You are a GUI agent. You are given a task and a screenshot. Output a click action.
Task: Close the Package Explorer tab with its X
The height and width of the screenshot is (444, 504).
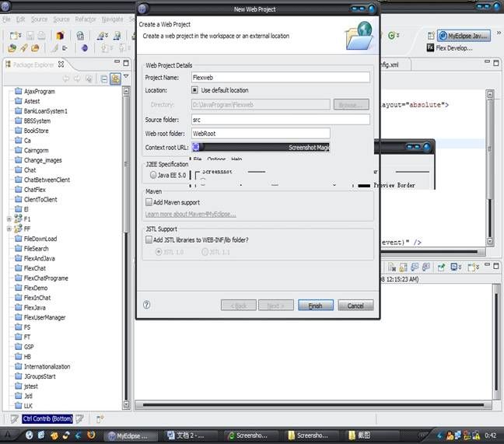(61, 65)
